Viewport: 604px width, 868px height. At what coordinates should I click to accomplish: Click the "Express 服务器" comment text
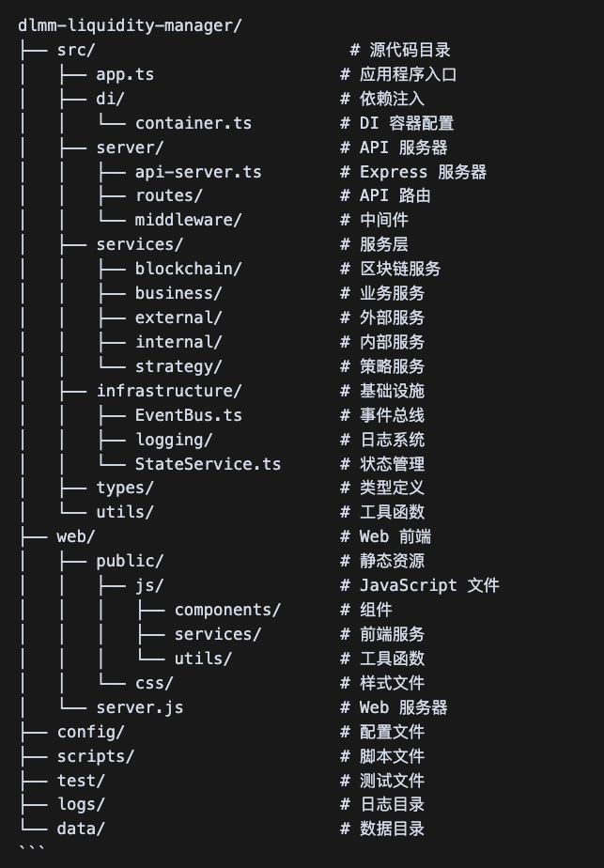[423, 172]
